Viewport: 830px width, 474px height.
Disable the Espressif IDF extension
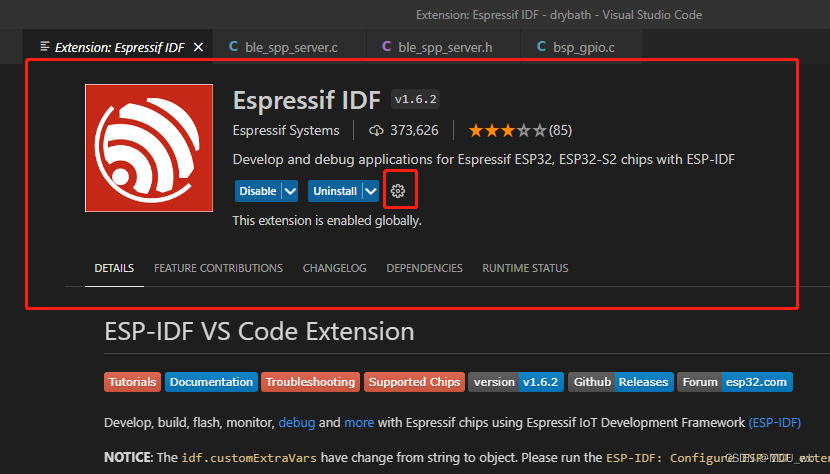(258, 191)
